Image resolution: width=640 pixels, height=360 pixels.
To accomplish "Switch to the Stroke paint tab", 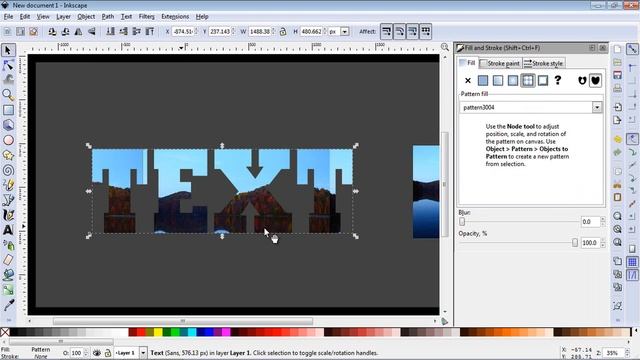I will pyautogui.click(x=500, y=63).
